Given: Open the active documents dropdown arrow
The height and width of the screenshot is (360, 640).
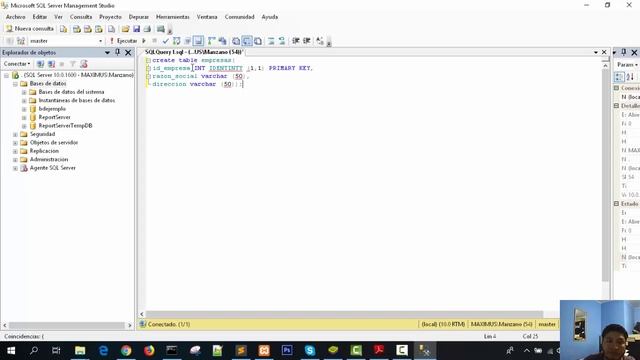Looking at the screenshot, I should coord(596,52).
